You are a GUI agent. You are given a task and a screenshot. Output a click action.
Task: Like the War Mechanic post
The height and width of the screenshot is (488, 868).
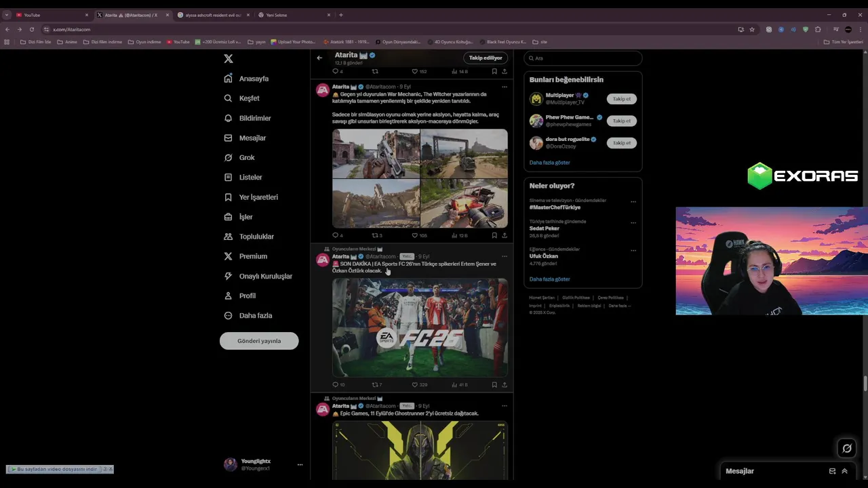(415, 235)
